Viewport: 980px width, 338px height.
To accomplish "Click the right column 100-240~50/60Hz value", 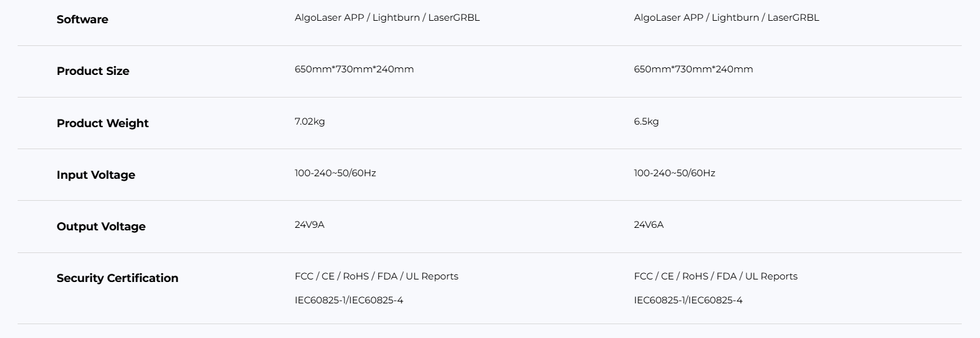I will pyautogui.click(x=674, y=173).
